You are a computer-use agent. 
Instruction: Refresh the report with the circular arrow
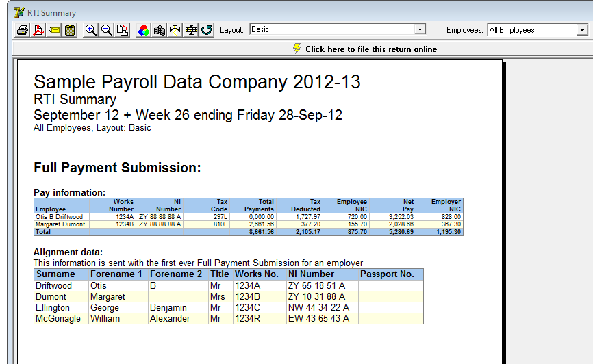click(207, 30)
